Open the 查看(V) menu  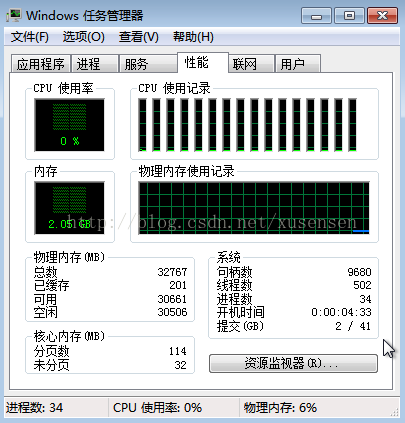point(139,37)
